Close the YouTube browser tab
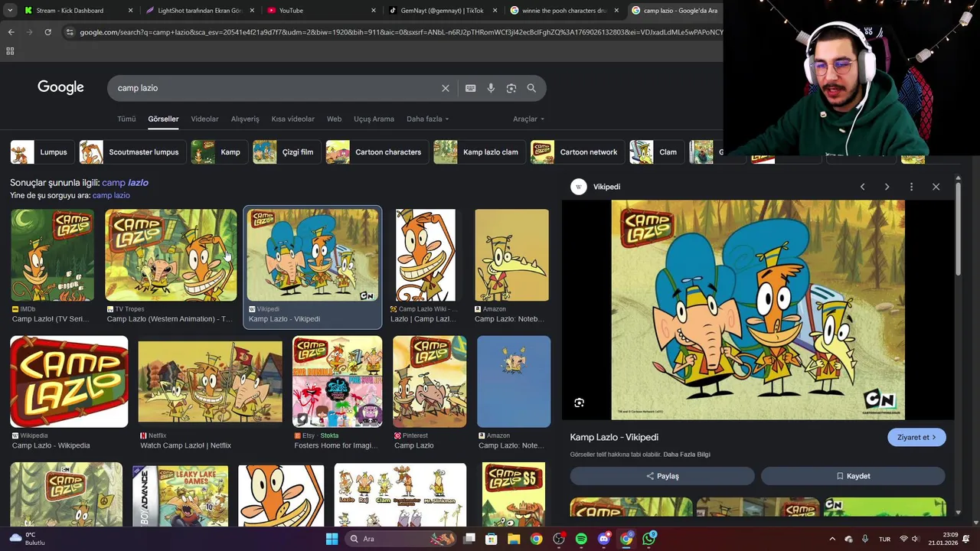 click(x=374, y=11)
